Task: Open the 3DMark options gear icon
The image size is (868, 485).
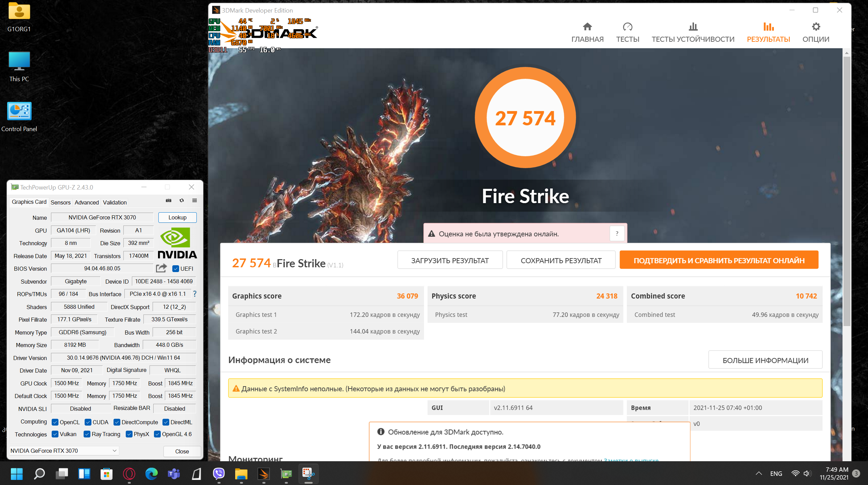Action: pyautogui.click(x=815, y=27)
